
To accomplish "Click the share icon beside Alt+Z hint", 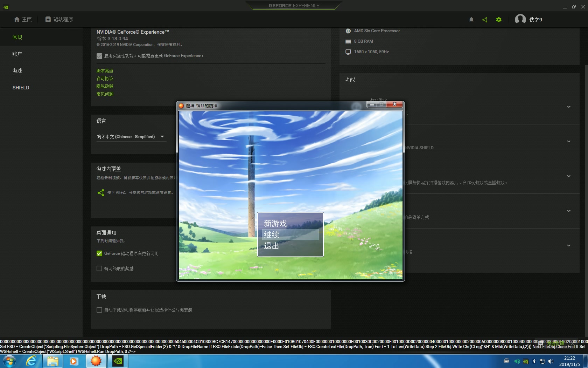I will (101, 192).
